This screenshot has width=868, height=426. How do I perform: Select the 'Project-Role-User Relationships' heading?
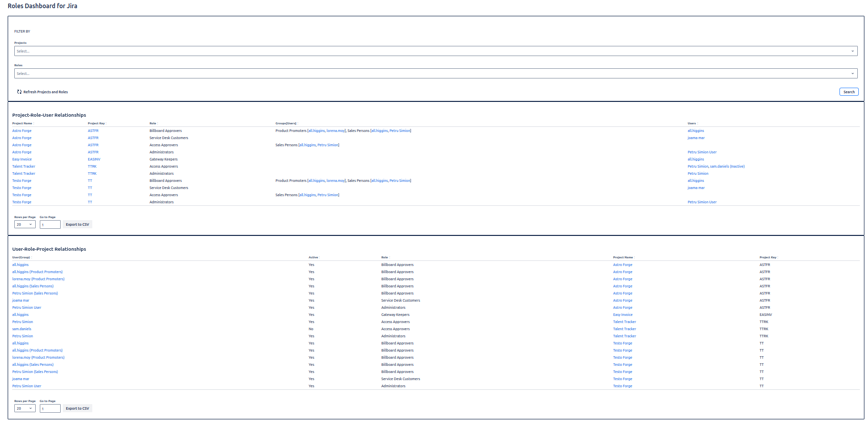49,115
